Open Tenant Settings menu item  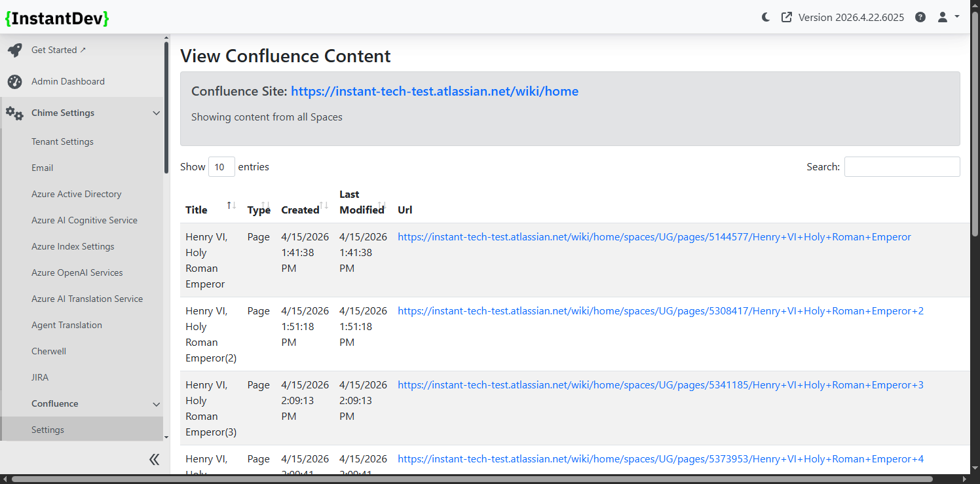click(62, 141)
